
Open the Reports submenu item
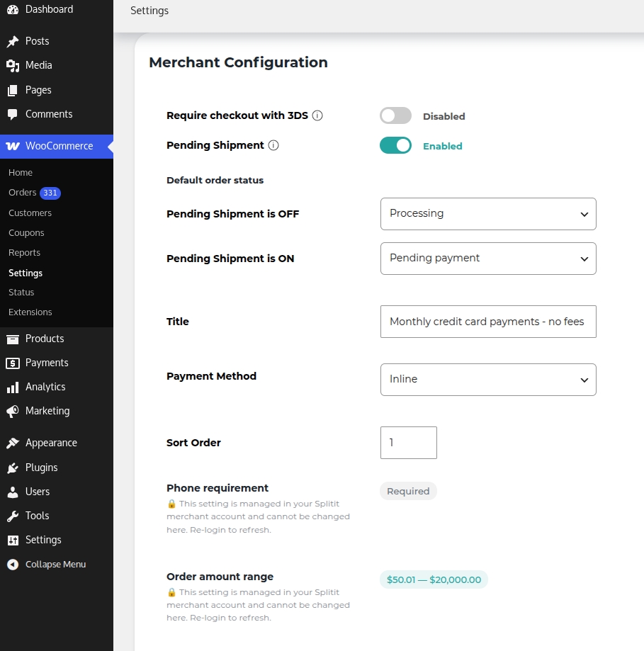(24, 253)
